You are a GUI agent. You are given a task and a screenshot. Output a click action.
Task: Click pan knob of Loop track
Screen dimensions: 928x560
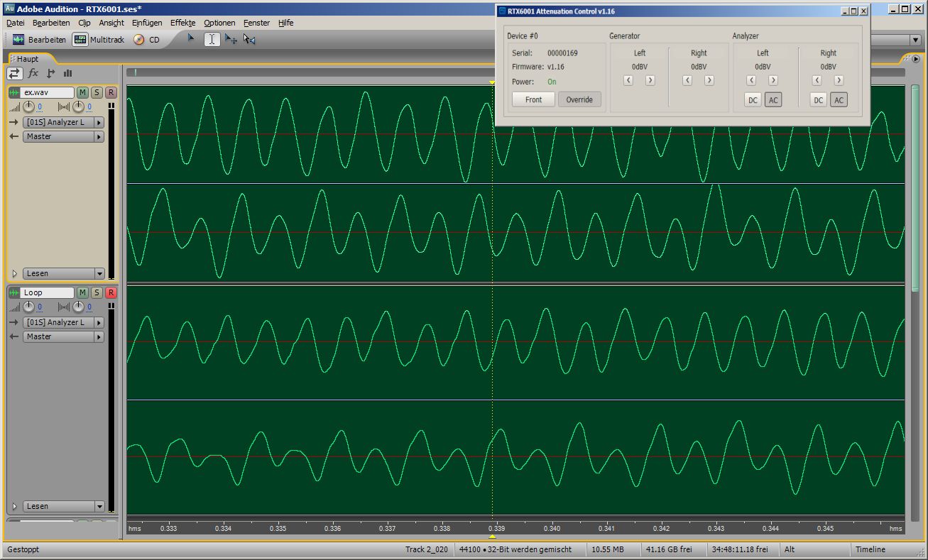(78, 307)
